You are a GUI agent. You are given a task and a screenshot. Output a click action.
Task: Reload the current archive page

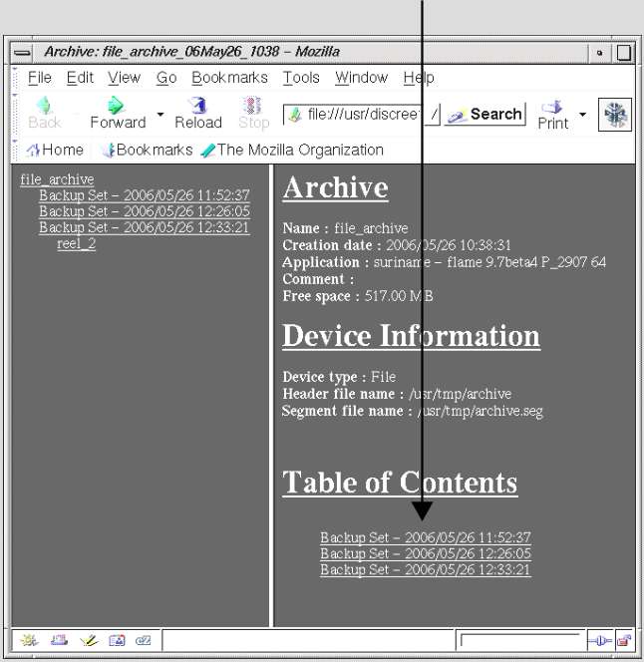click(197, 112)
